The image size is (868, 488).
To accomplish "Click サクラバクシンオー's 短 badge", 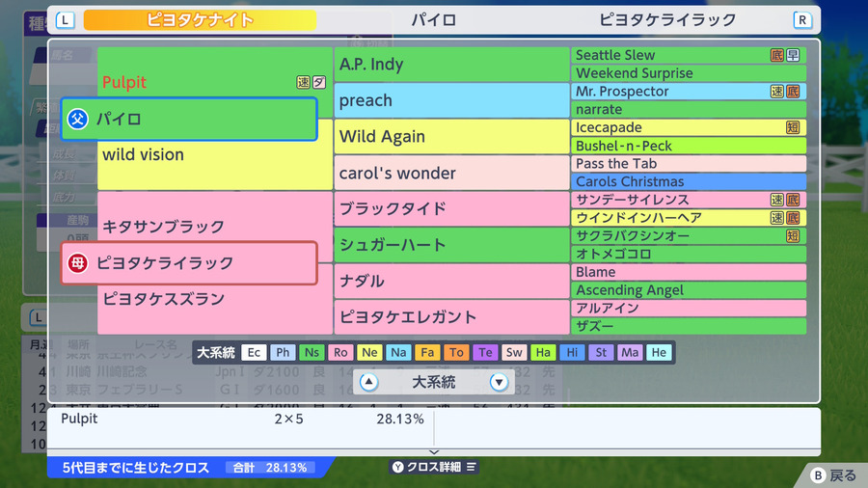I will pos(793,235).
